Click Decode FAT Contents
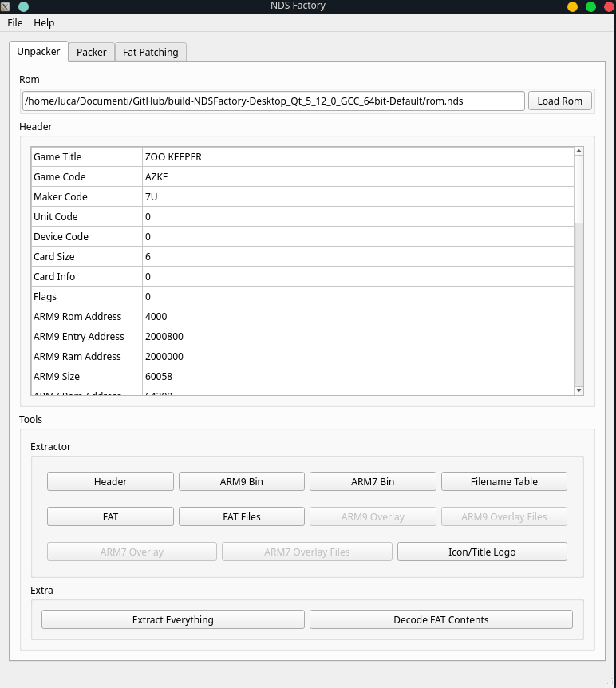The height and width of the screenshot is (688, 616). [440, 619]
